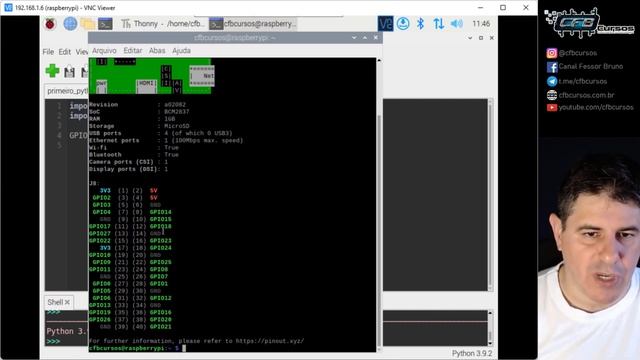Open the file manager folder icon
This screenshot has height=360, width=640.
coord(87,24)
